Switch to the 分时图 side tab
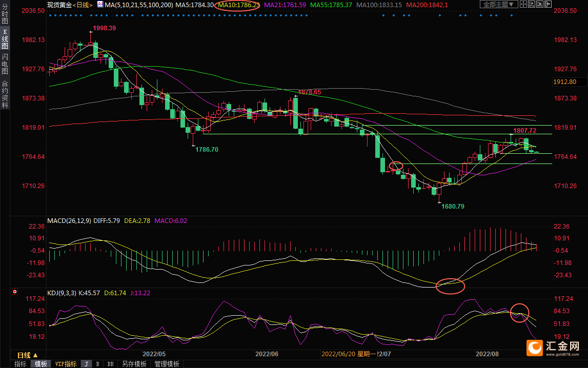The image size is (588, 368). (x=5, y=15)
